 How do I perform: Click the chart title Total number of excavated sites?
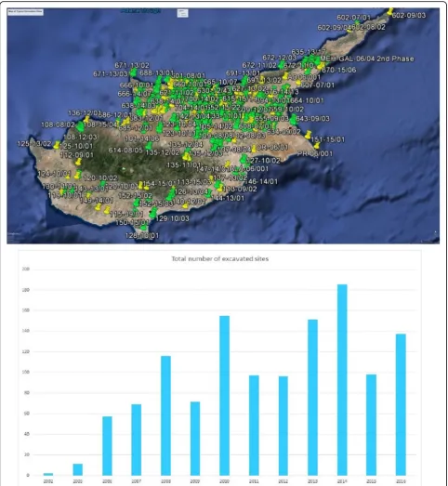coord(220,259)
